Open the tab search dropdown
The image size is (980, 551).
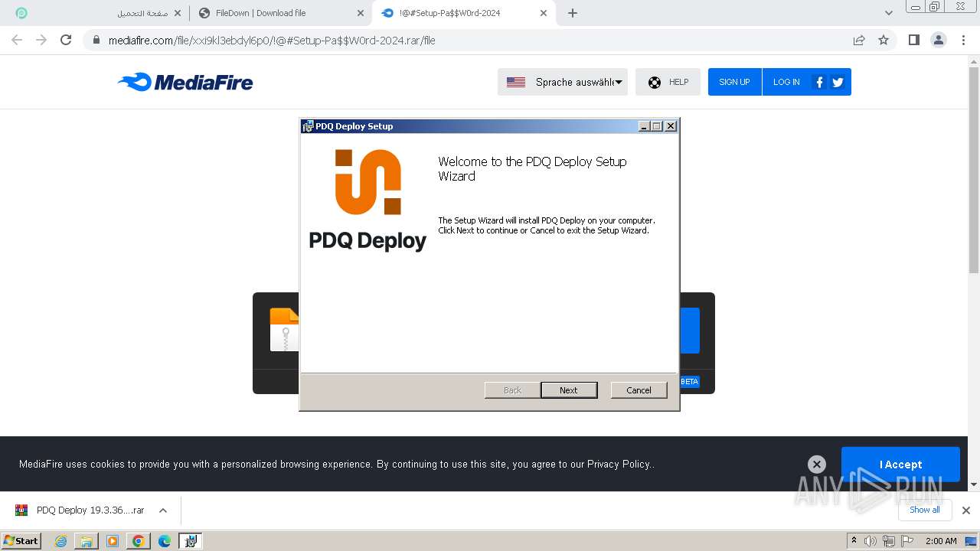click(x=888, y=13)
